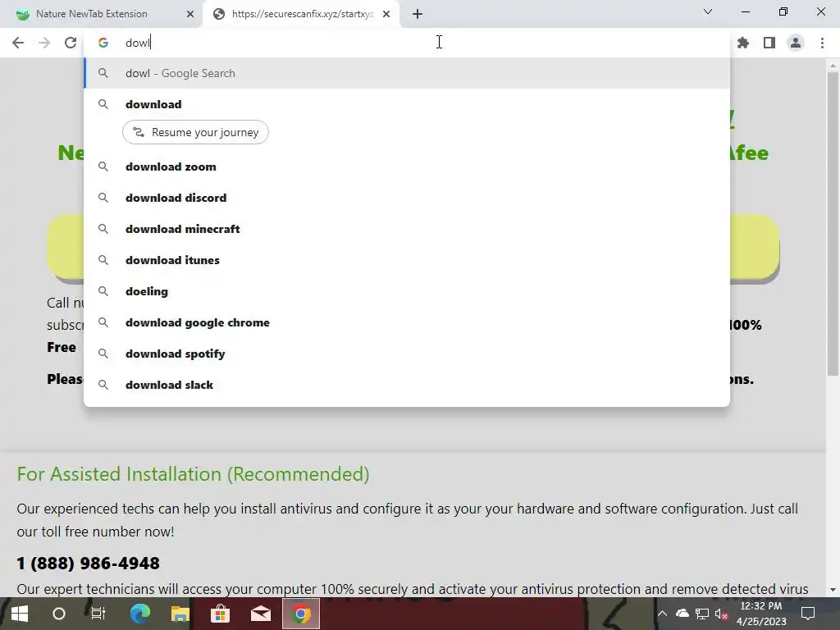
Task: Click search icon beside 'download zoom'
Action: pos(103,167)
